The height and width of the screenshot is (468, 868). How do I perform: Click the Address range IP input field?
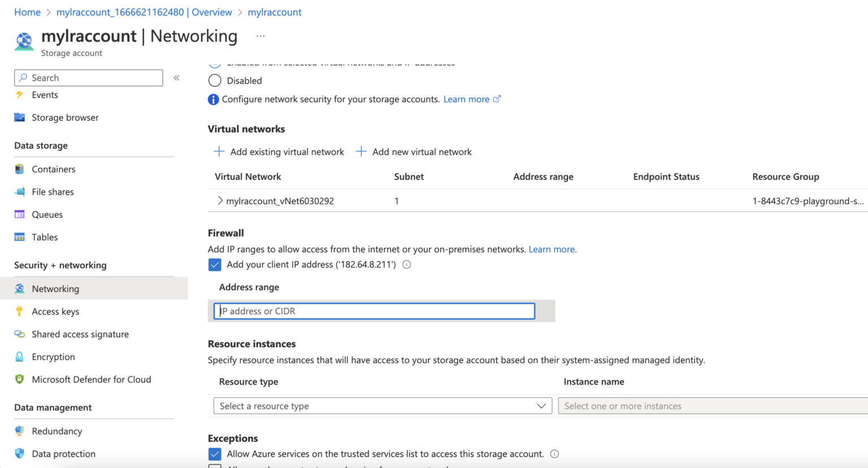(x=374, y=311)
